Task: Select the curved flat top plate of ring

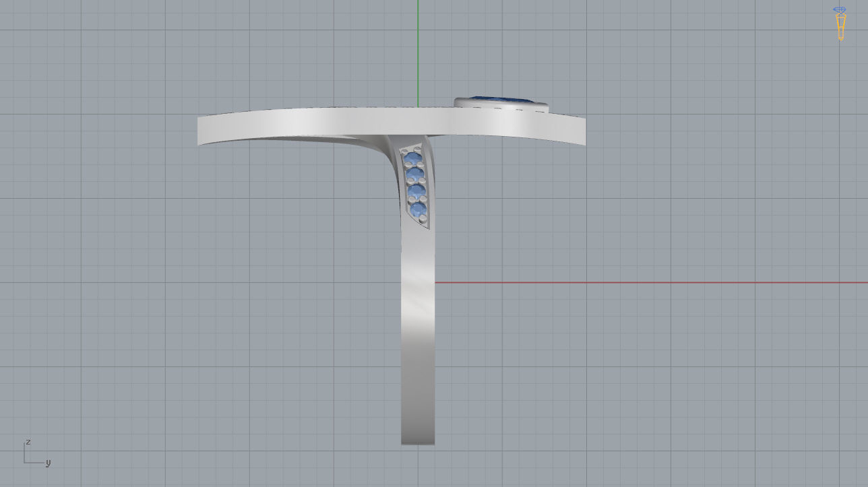Action: tap(391, 127)
